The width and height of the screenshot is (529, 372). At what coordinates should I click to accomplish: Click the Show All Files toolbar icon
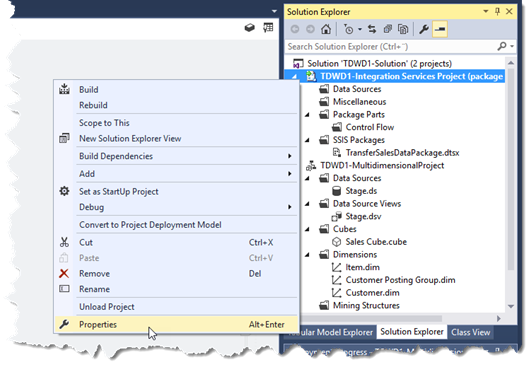[x=403, y=29]
